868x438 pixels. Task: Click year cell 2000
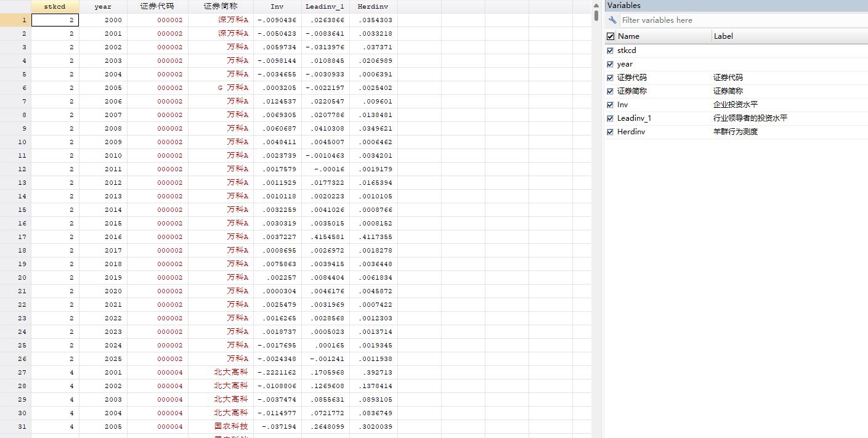[x=103, y=20]
